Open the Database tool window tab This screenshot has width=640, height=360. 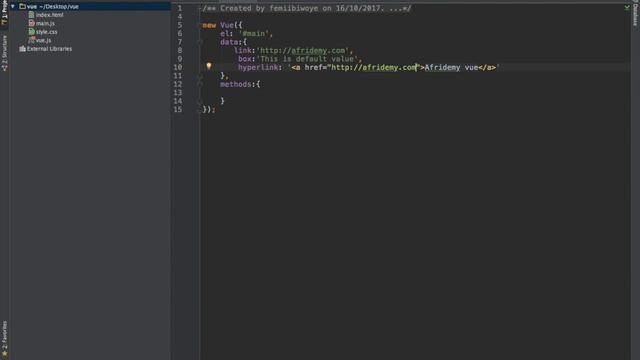(x=635, y=14)
